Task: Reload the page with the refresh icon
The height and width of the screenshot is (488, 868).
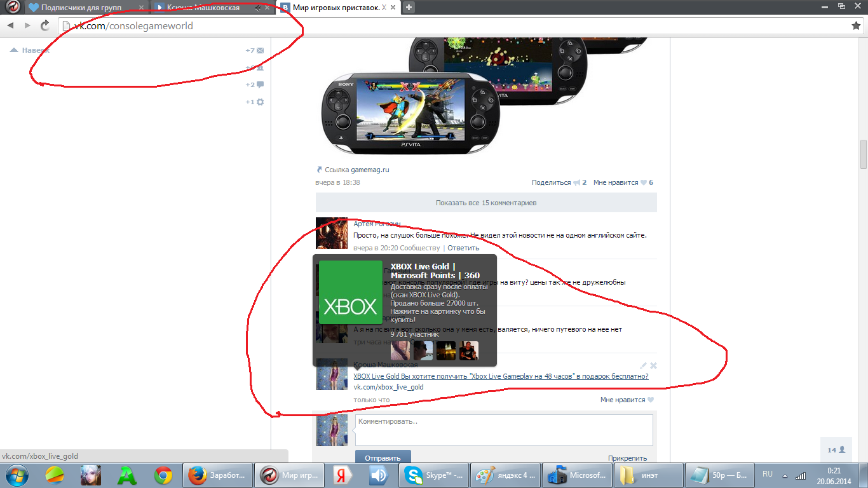Action: 45,25
